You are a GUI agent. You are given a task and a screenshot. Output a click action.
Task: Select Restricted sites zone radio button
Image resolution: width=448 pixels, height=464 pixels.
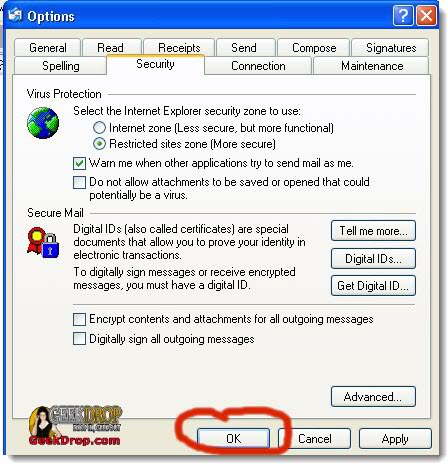[x=99, y=144]
